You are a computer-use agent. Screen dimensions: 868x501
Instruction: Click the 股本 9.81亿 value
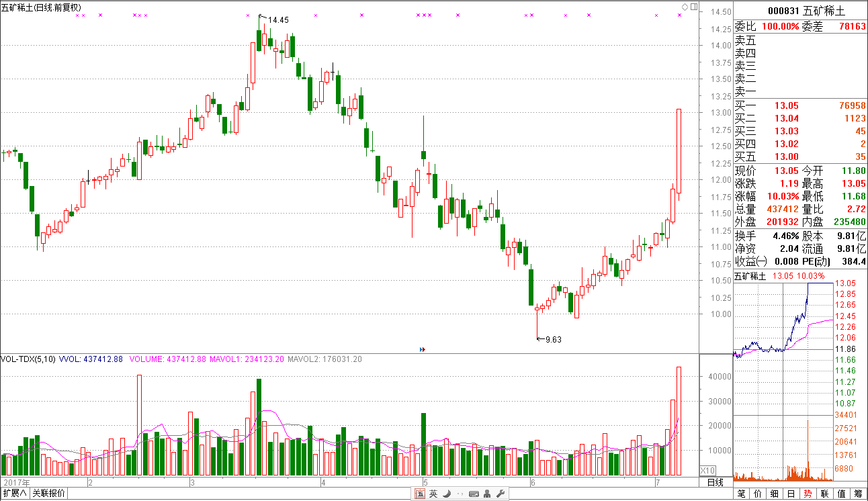(852, 236)
